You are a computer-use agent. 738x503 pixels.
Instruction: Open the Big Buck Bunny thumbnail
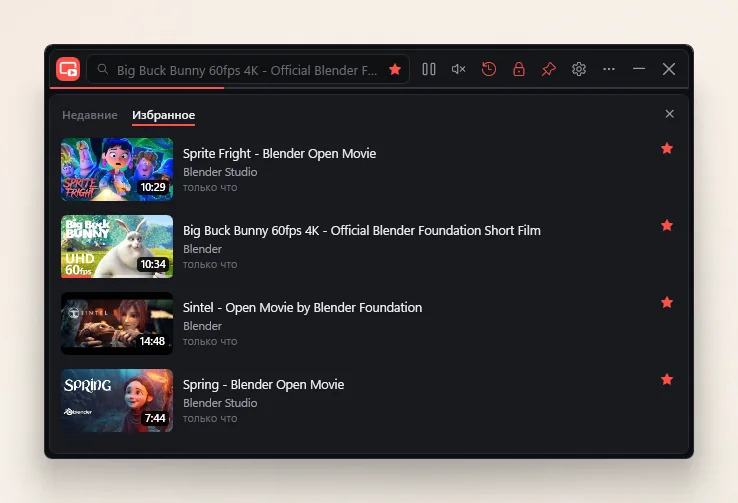click(117, 247)
